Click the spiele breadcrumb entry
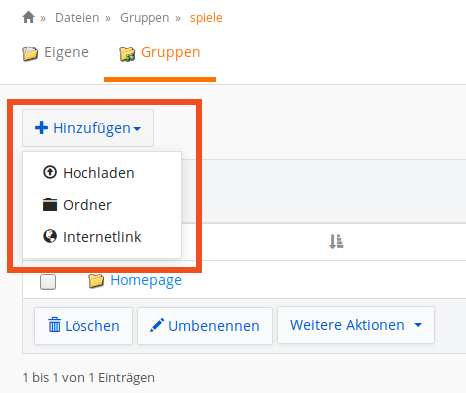Screen dimensions: 466x393 [206, 18]
